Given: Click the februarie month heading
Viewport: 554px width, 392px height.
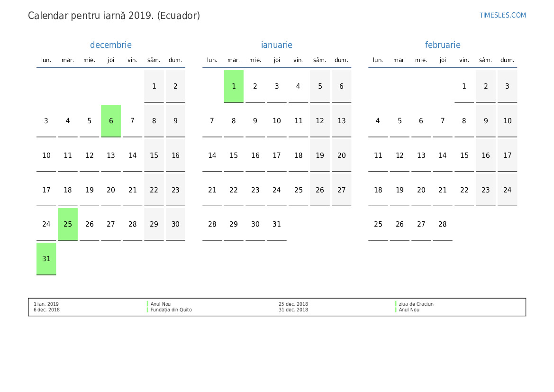Looking at the screenshot, I should [x=443, y=45].
